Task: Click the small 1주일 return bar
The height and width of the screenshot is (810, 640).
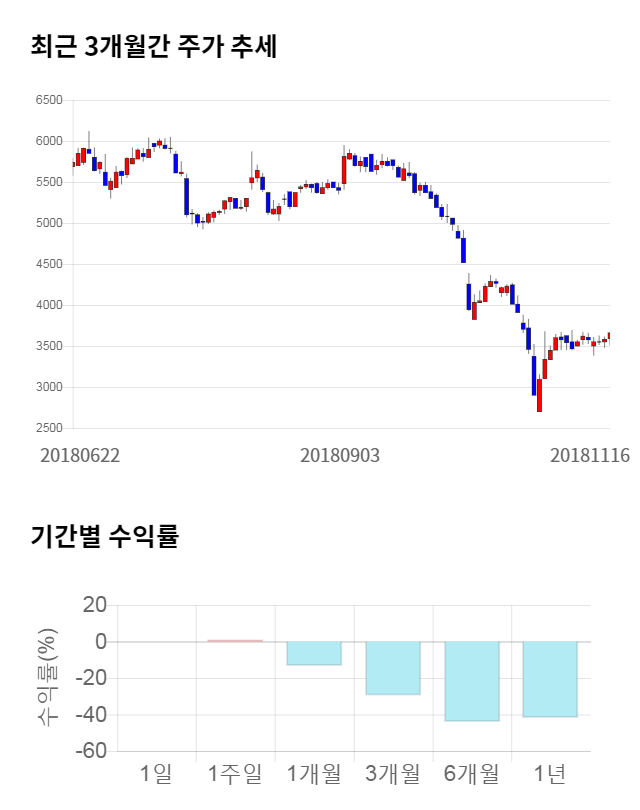Action: pyautogui.click(x=235, y=641)
